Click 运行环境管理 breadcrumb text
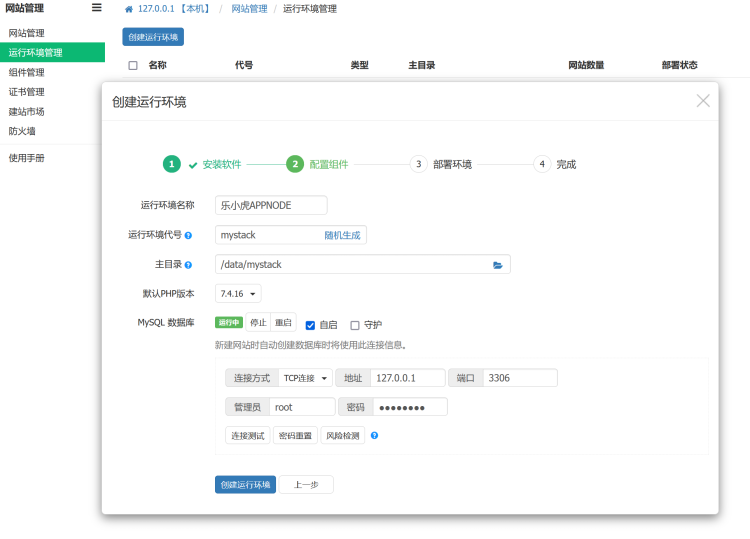Viewport: 750px width, 539px height. [310, 9]
